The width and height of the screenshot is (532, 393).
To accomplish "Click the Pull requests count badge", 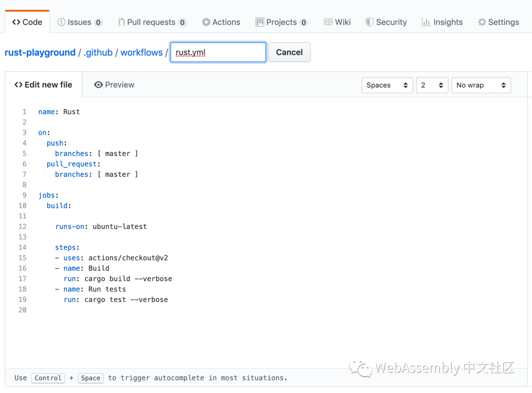I will [182, 22].
